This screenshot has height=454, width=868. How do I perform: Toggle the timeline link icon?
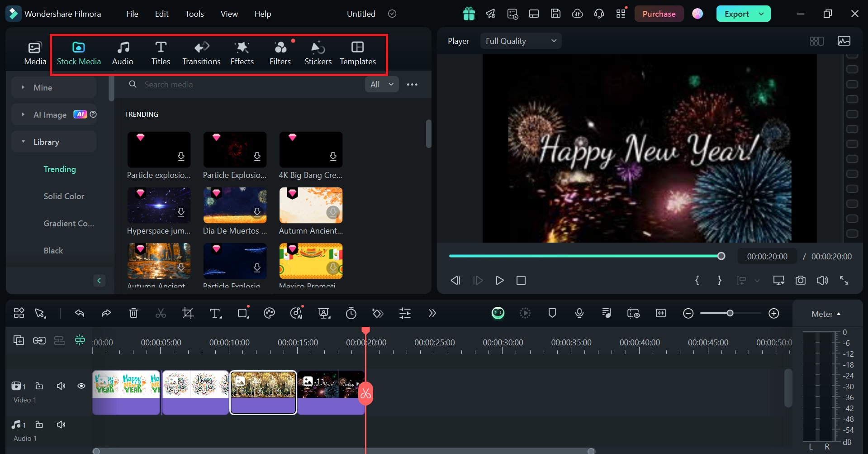(39, 340)
